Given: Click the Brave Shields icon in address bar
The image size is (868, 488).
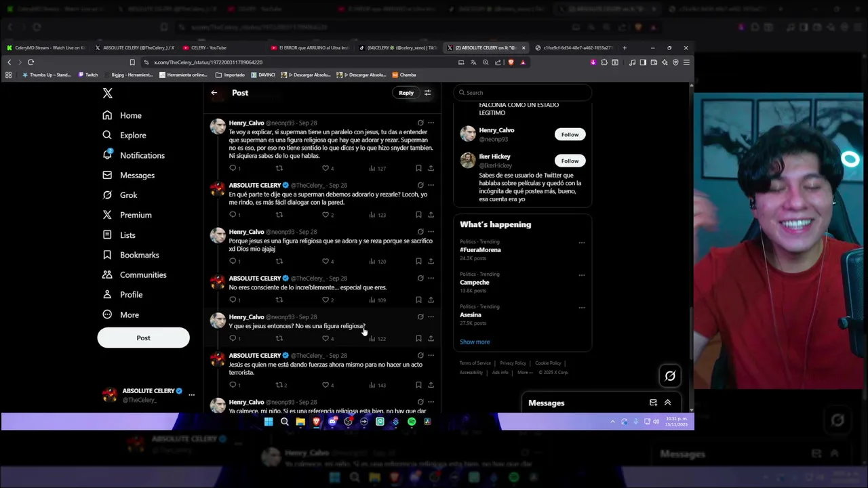Looking at the screenshot, I should pos(511,62).
